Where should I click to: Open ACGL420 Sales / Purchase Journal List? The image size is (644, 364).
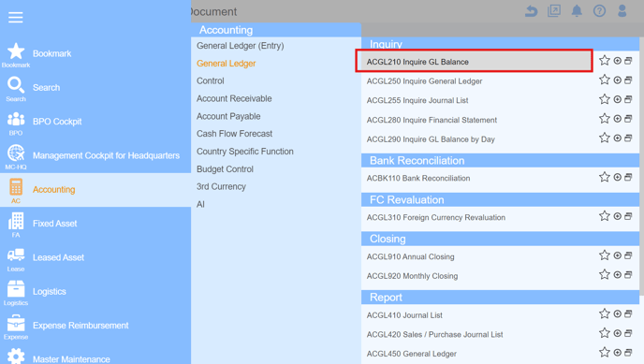coord(434,334)
